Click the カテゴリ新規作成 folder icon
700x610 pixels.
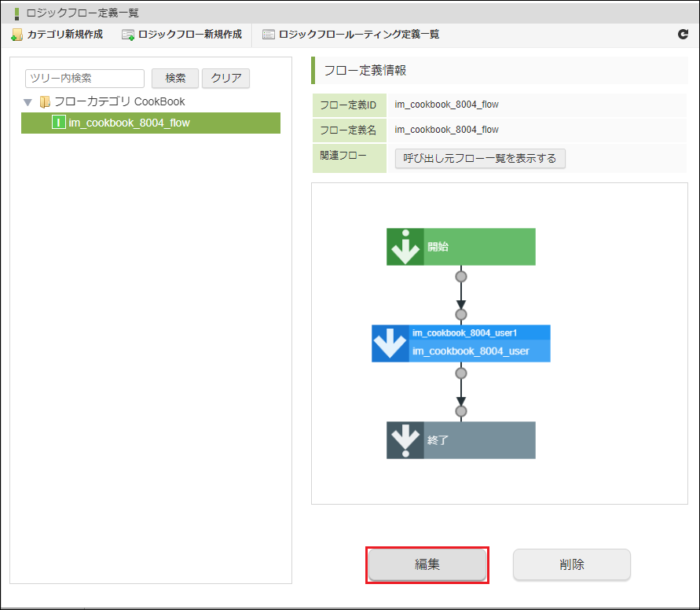coord(16,35)
